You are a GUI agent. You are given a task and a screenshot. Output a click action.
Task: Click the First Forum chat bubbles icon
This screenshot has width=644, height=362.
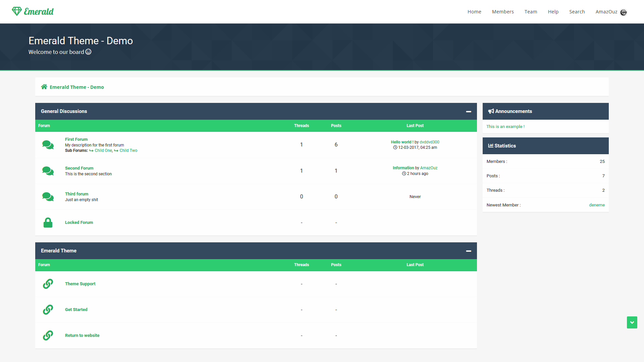point(48,145)
